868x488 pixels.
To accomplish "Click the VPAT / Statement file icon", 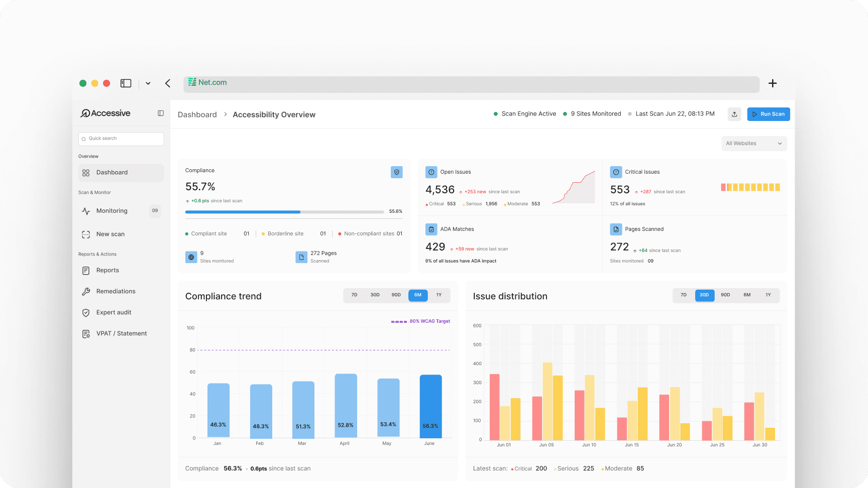I will tap(86, 334).
